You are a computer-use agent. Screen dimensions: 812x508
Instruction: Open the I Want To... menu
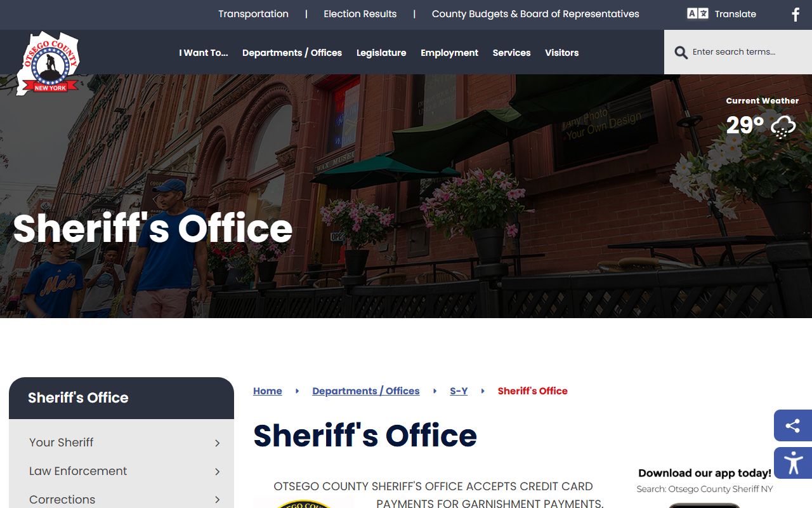(203, 53)
